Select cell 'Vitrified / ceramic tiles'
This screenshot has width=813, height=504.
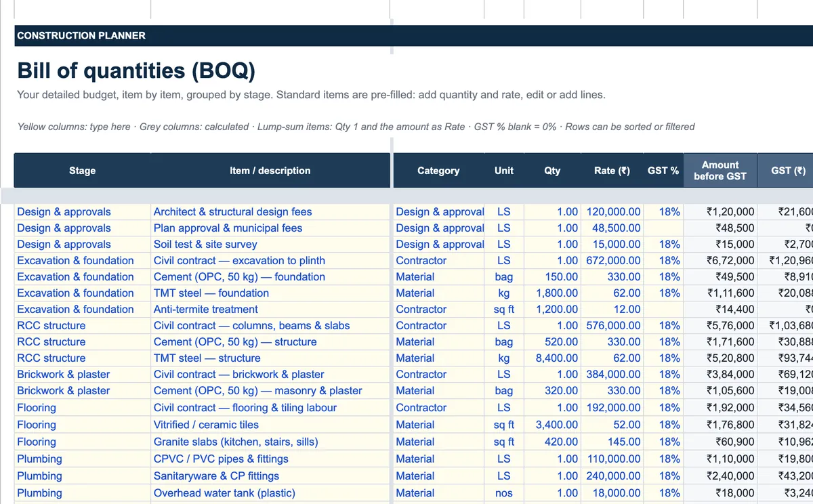click(x=270, y=425)
